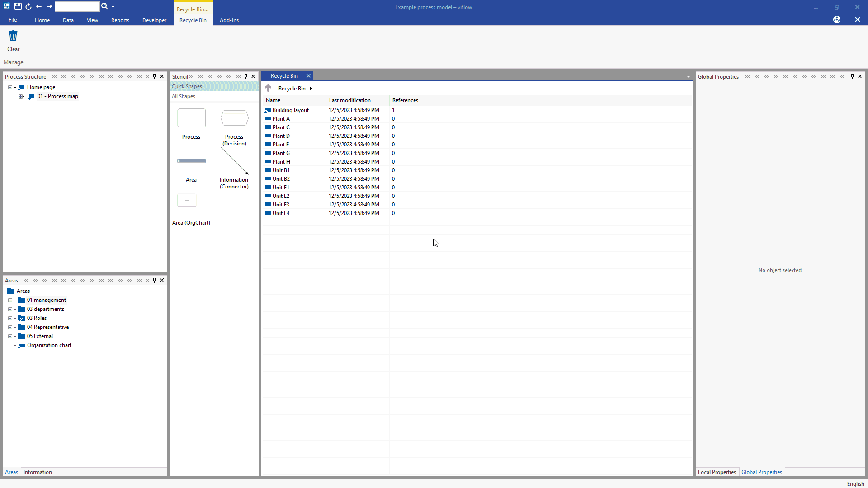Collapse the Home page tree node
Viewport: 868px width, 488px height.
tap(10, 87)
